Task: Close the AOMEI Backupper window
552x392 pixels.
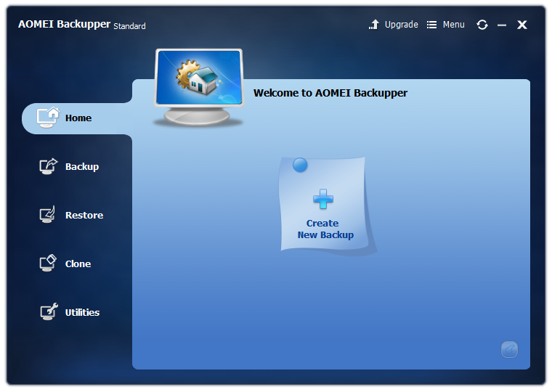Action: (521, 25)
